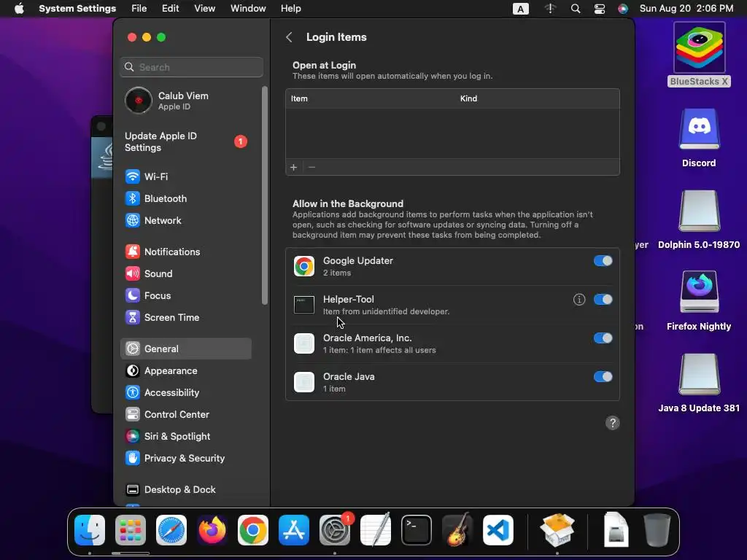
Task: Open the Help menu
Action: click(x=290, y=9)
